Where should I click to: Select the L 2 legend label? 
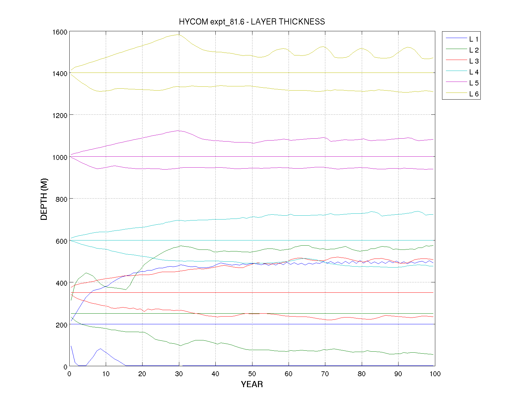pyautogui.click(x=474, y=50)
